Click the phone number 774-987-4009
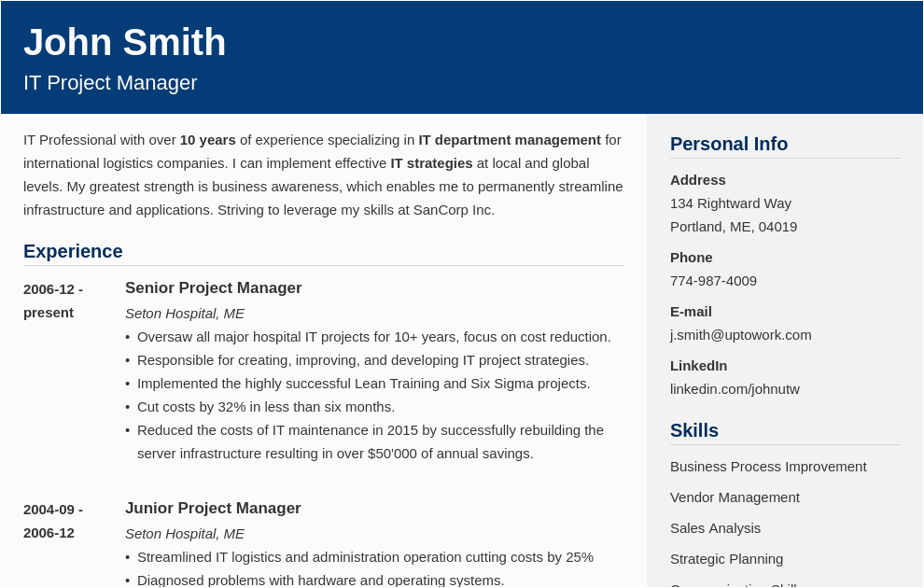 (x=713, y=280)
